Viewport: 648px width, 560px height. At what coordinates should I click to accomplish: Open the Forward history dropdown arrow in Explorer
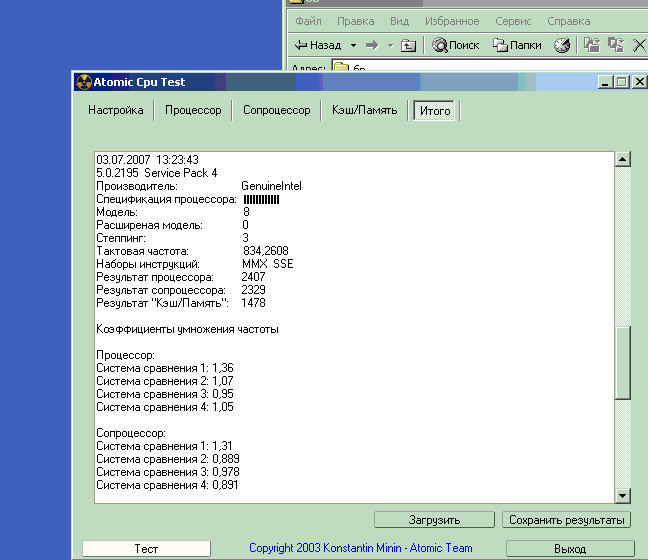click(x=391, y=45)
